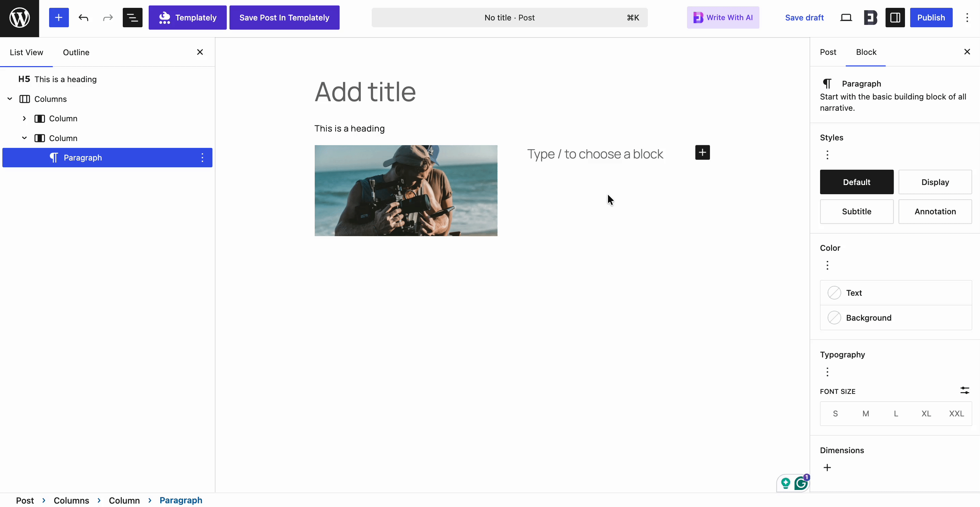Click the Grammarly icon
The height and width of the screenshot is (507, 980).
point(801,483)
